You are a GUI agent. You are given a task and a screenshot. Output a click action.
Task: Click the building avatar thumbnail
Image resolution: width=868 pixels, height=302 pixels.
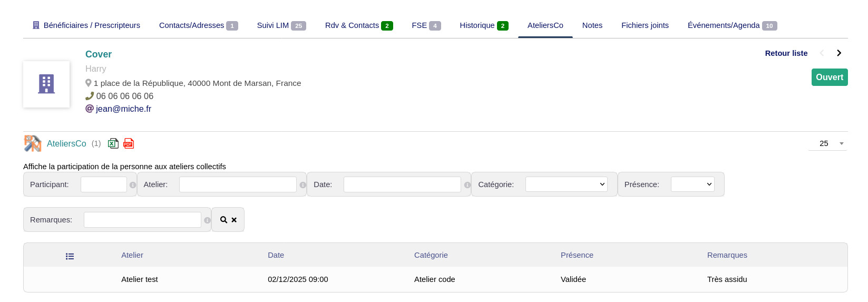click(46, 84)
